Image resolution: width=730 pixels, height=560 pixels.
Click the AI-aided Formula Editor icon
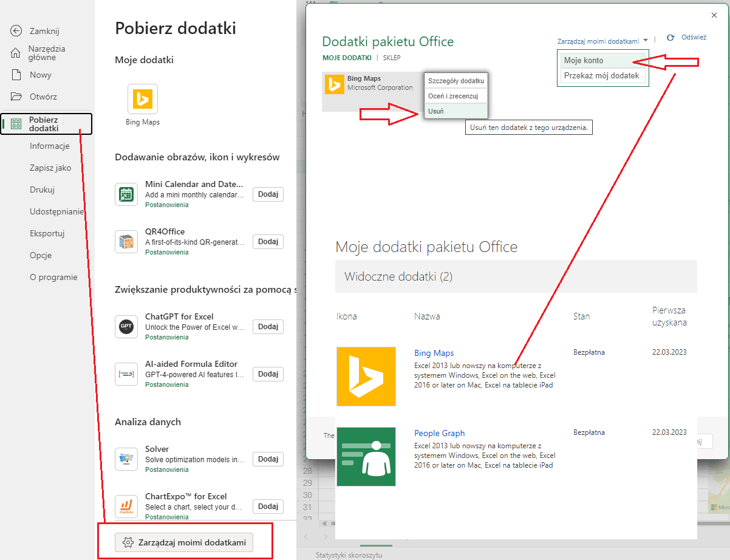click(126, 374)
